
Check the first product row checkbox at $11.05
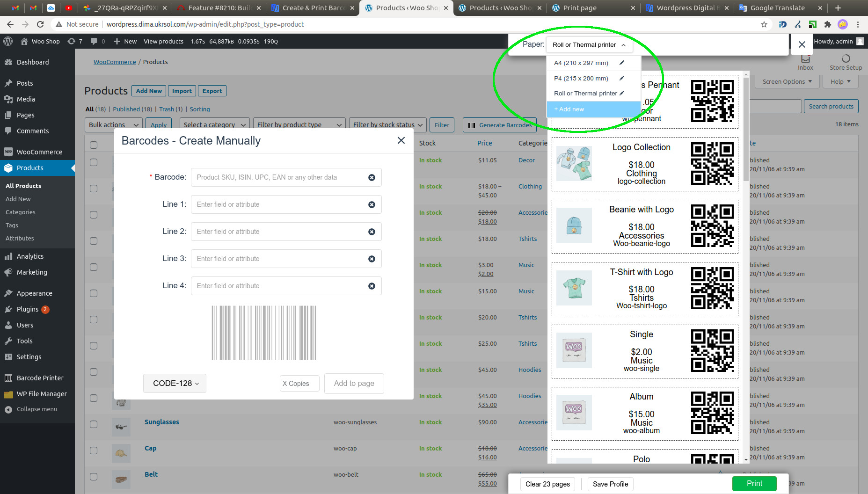coord(94,162)
